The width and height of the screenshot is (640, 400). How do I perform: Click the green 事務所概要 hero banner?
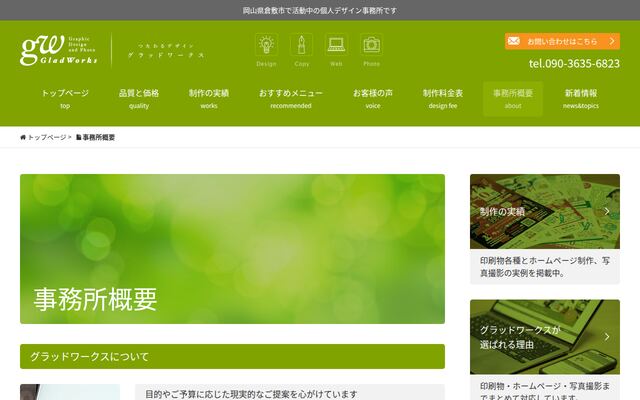click(x=232, y=249)
